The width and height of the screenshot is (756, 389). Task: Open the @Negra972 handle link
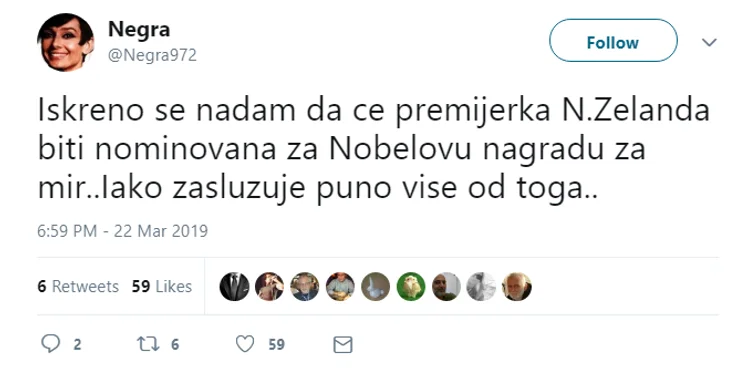click(x=152, y=55)
